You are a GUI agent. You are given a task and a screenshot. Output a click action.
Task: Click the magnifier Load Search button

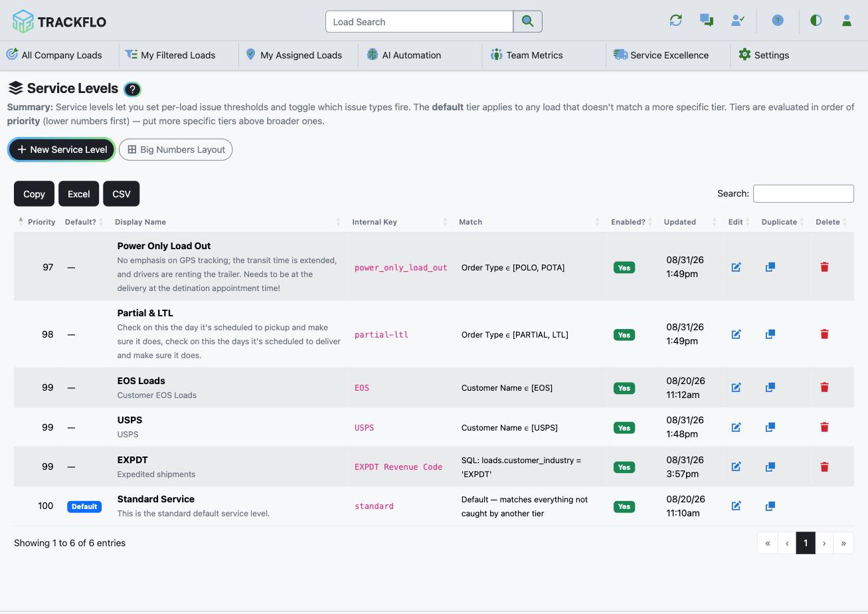pos(528,21)
